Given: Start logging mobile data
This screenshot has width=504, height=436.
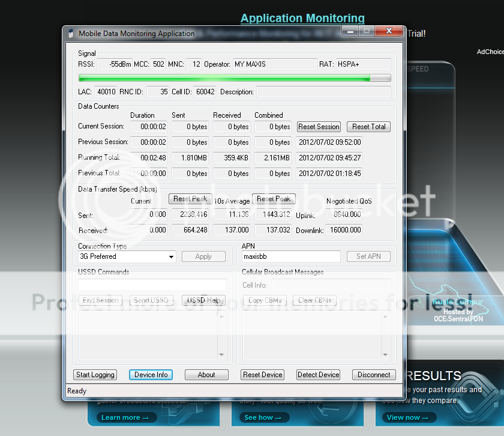Looking at the screenshot, I should click(x=95, y=375).
